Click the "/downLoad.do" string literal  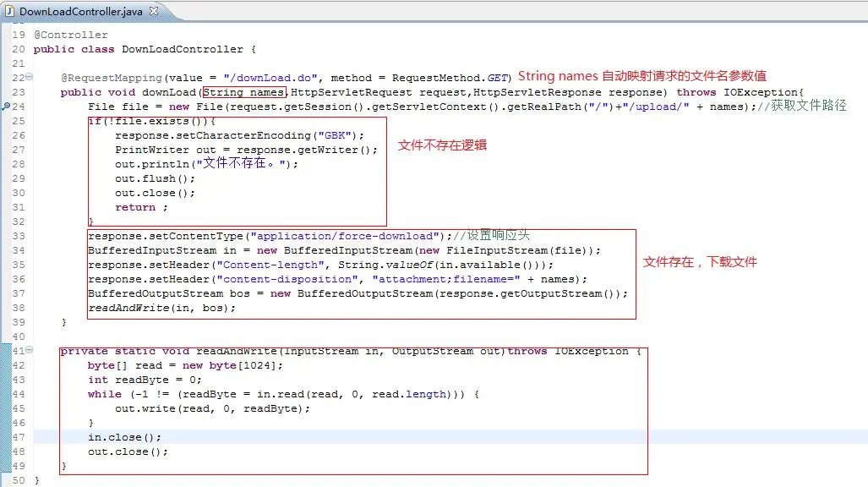pos(270,78)
